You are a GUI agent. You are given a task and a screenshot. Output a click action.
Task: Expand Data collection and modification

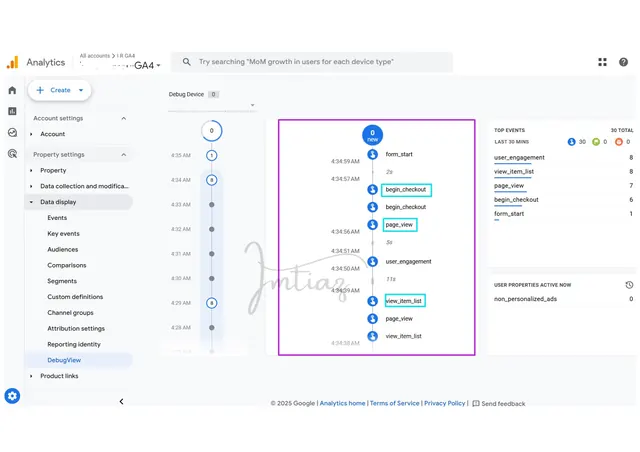click(x=31, y=186)
